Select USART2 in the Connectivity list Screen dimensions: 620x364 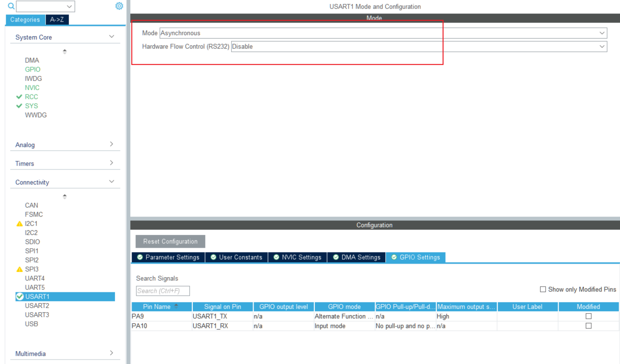(37, 306)
